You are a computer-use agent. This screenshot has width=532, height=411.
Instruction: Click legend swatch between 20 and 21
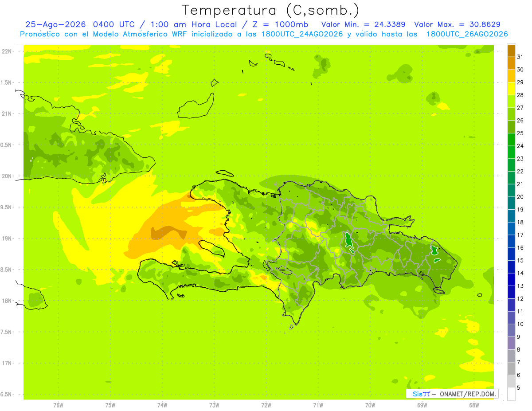[x=511, y=190]
